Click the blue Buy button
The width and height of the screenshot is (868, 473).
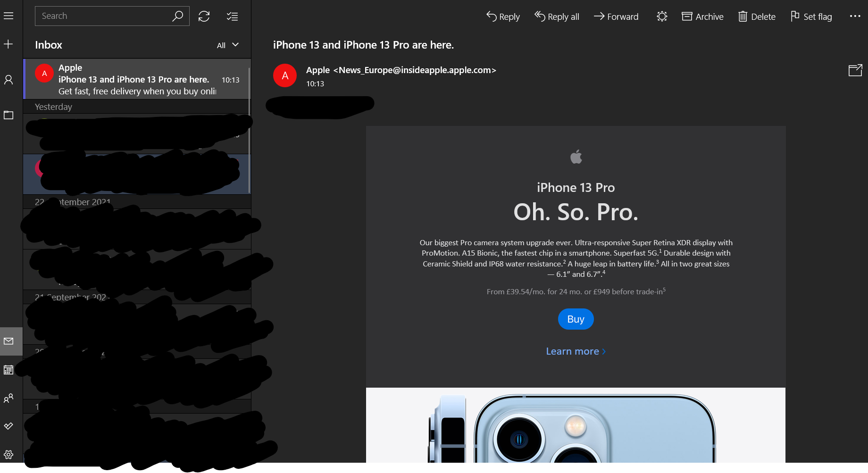576,319
